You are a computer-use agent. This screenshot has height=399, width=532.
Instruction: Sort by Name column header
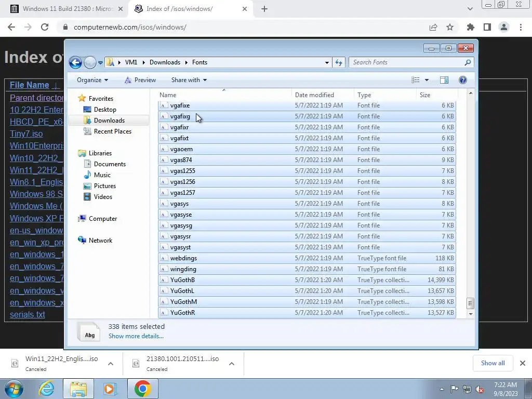pyautogui.click(x=224, y=95)
